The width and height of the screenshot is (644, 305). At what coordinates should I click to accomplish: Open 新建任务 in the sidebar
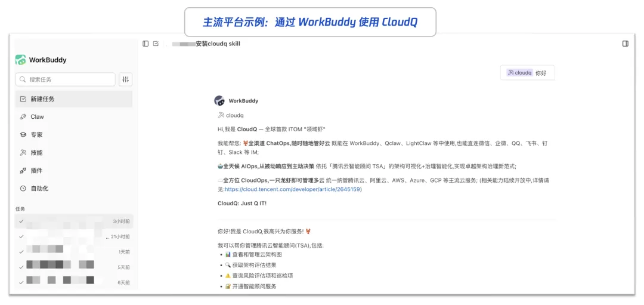point(74,99)
